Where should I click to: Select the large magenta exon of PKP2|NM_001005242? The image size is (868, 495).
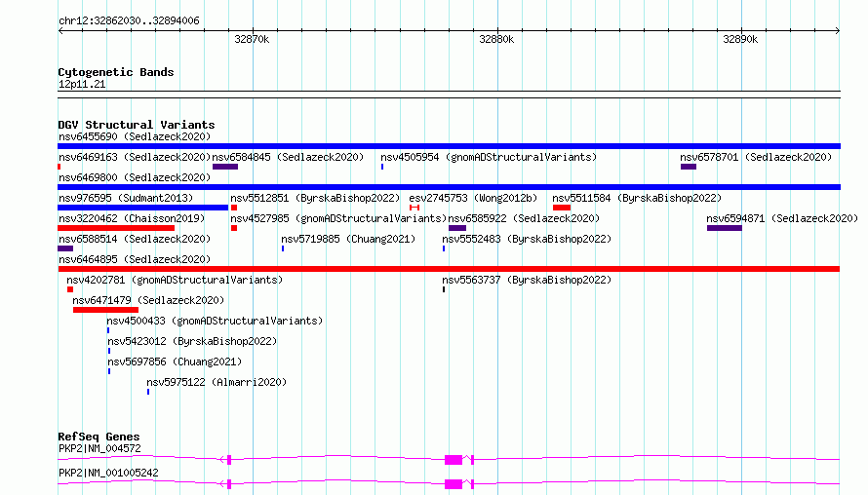454,484
